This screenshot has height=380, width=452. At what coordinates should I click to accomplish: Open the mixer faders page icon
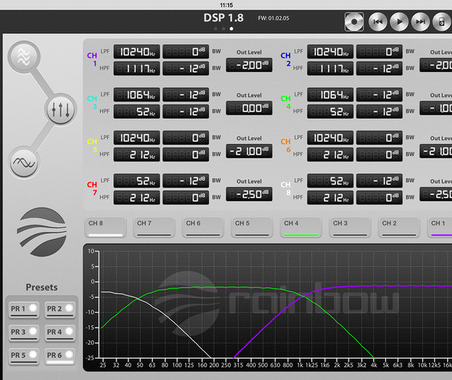click(x=60, y=109)
